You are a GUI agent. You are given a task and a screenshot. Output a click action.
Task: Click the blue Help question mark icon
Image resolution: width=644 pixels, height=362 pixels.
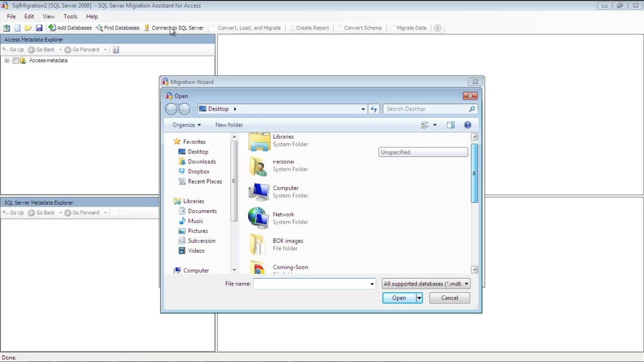tap(467, 125)
